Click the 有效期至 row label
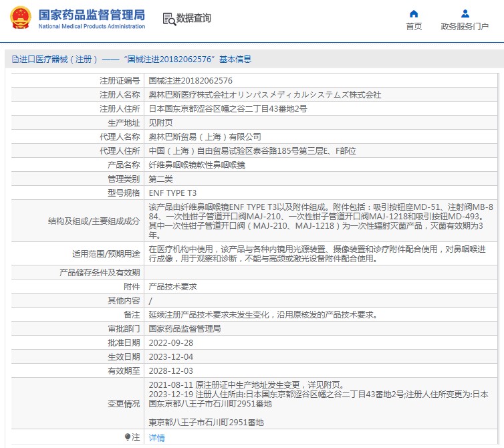 (x=124, y=371)
